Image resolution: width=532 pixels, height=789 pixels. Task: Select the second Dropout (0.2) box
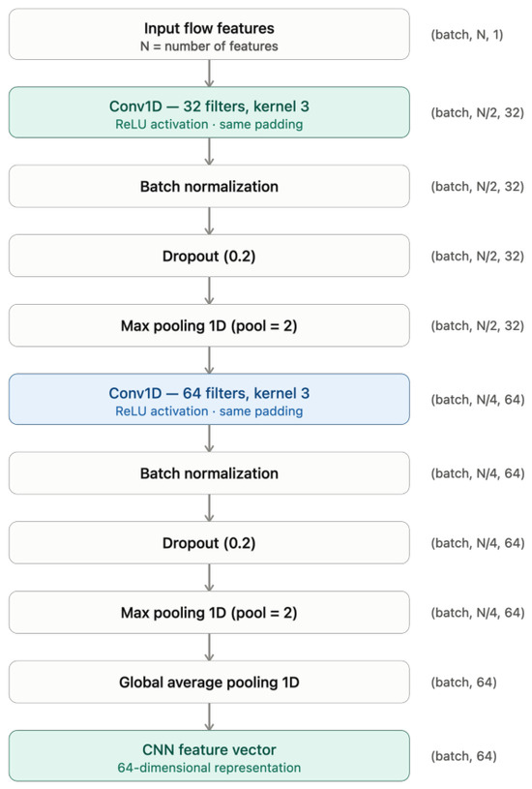coord(209,542)
